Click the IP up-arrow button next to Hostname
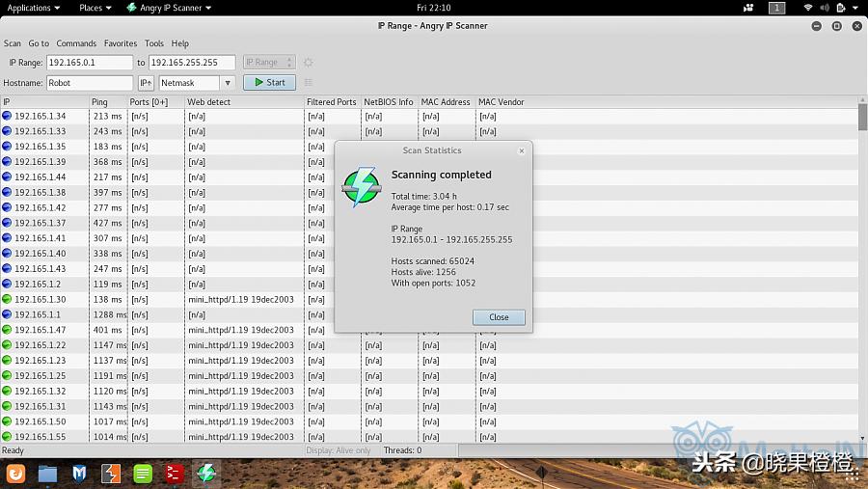 [146, 83]
